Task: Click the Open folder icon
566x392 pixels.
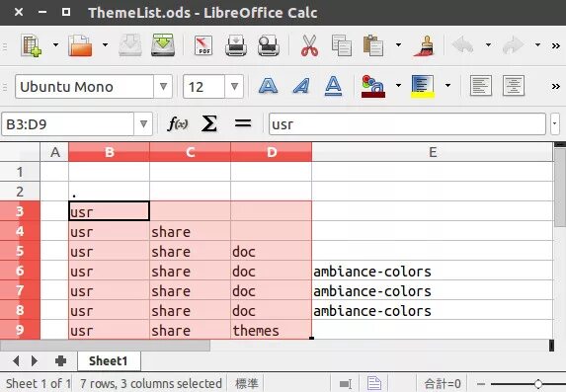Action: pyautogui.click(x=80, y=45)
